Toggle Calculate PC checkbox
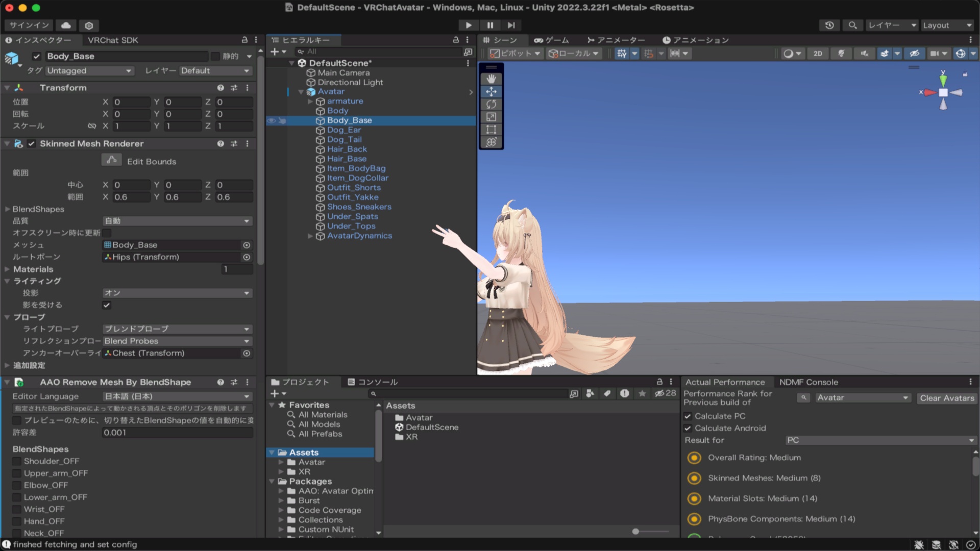 (688, 416)
